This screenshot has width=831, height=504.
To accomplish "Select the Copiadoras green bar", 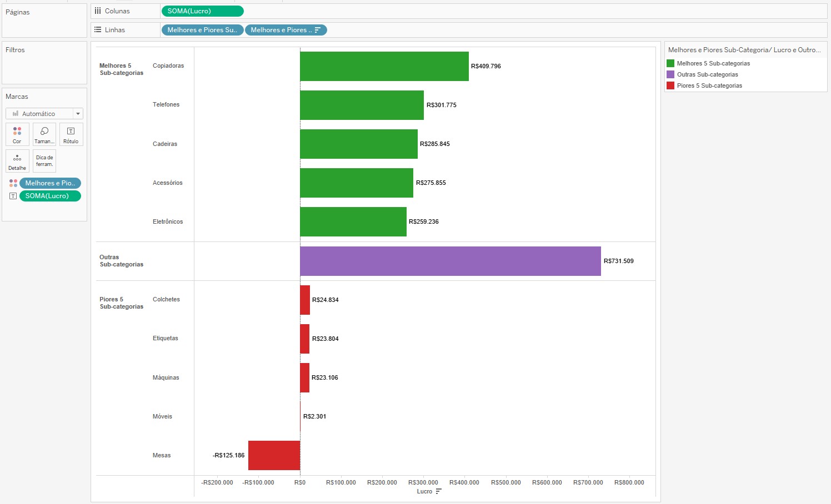I will point(384,67).
